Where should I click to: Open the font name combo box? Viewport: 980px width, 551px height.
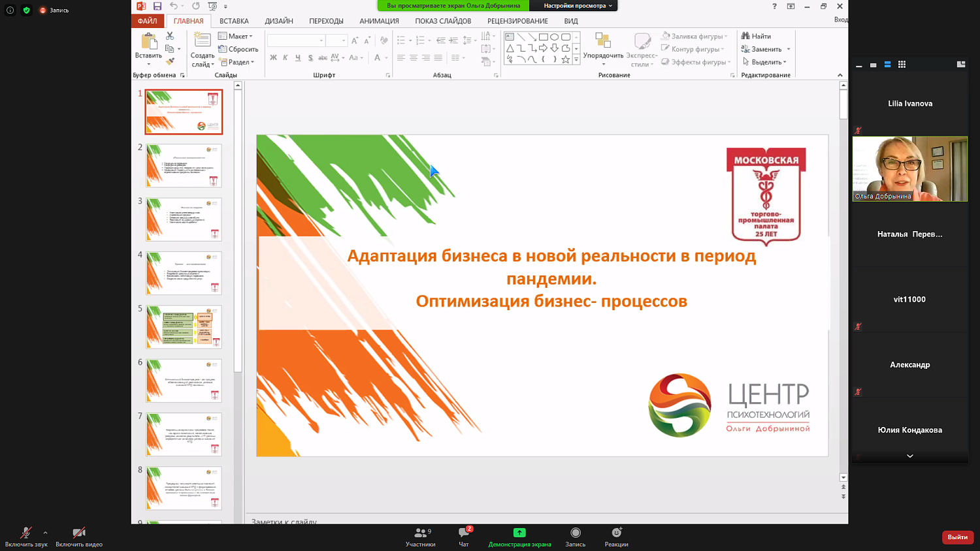296,40
